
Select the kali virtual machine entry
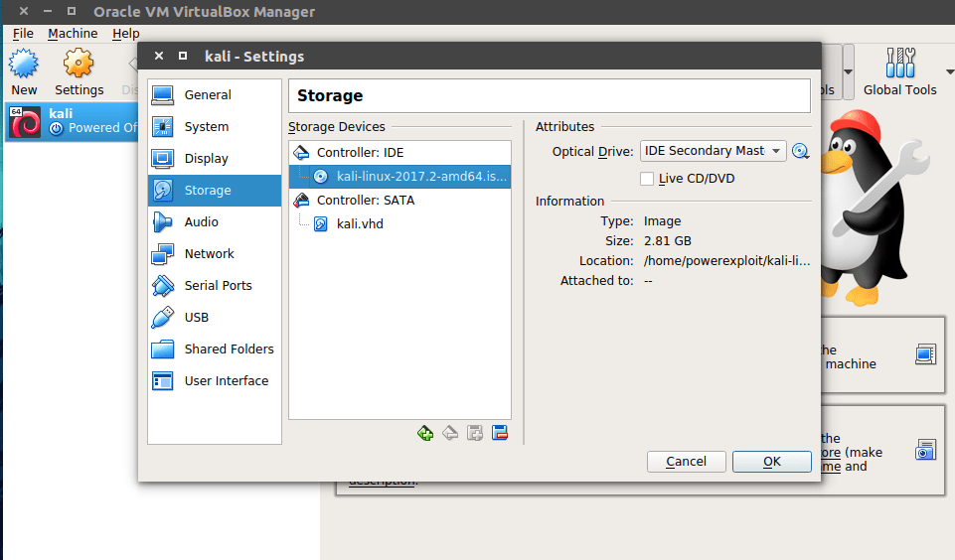click(72, 121)
